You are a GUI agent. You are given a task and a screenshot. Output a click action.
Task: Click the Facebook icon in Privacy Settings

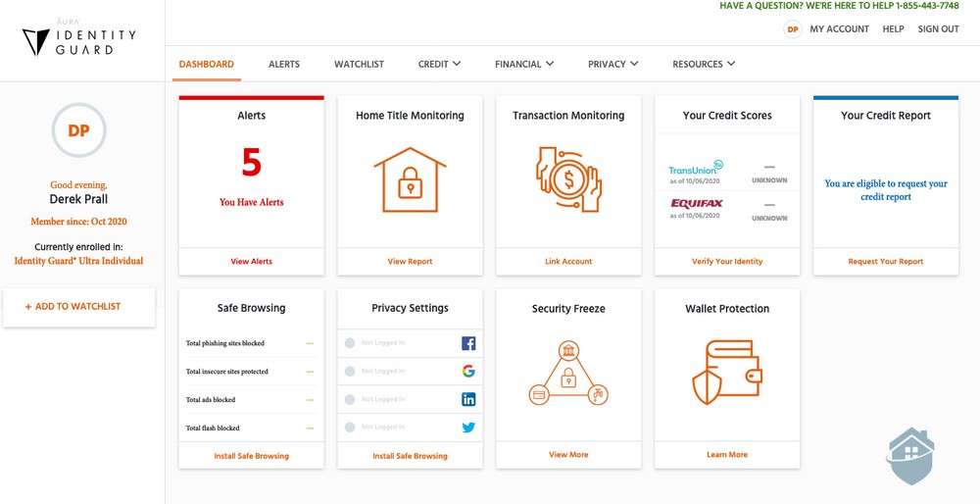click(x=468, y=343)
